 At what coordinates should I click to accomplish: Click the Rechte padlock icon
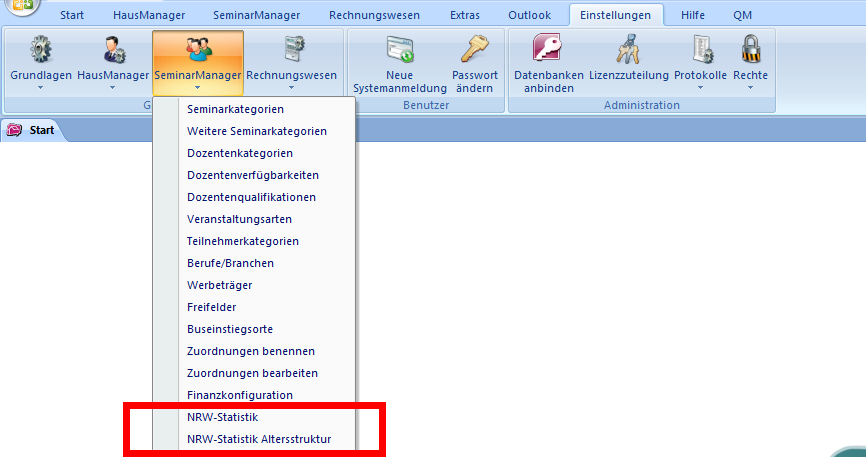[751, 49]
